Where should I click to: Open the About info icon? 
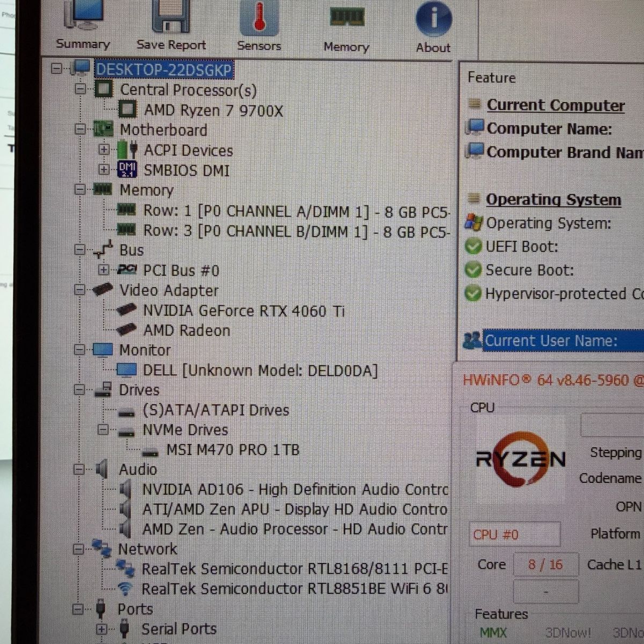433,18
